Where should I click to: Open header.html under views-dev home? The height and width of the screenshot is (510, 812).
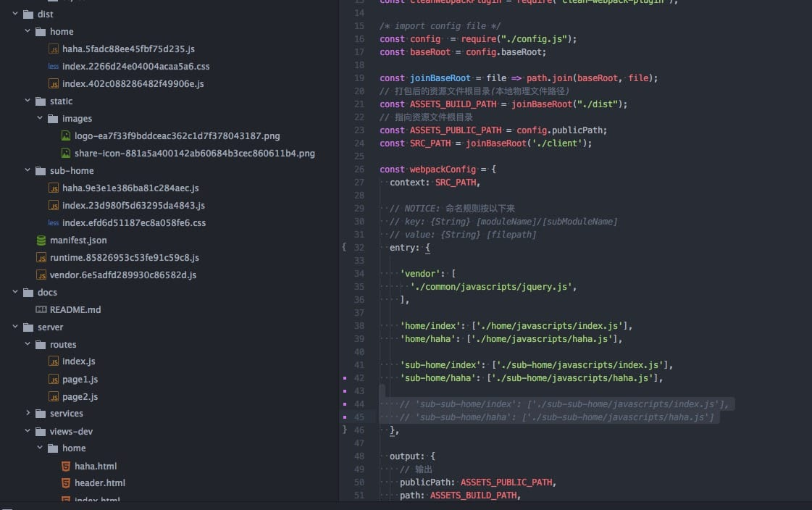pyautogui.click(x=100, y=483)
